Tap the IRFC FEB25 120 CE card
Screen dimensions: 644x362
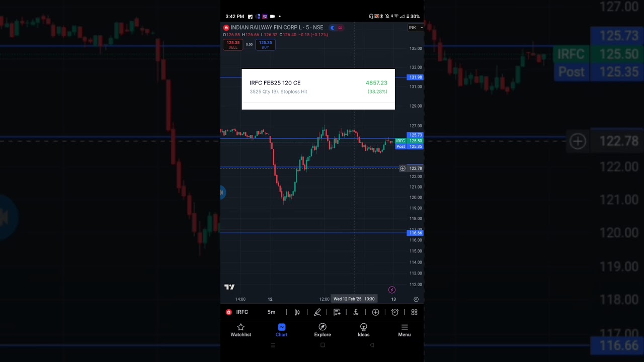click(x=318, y=89)
